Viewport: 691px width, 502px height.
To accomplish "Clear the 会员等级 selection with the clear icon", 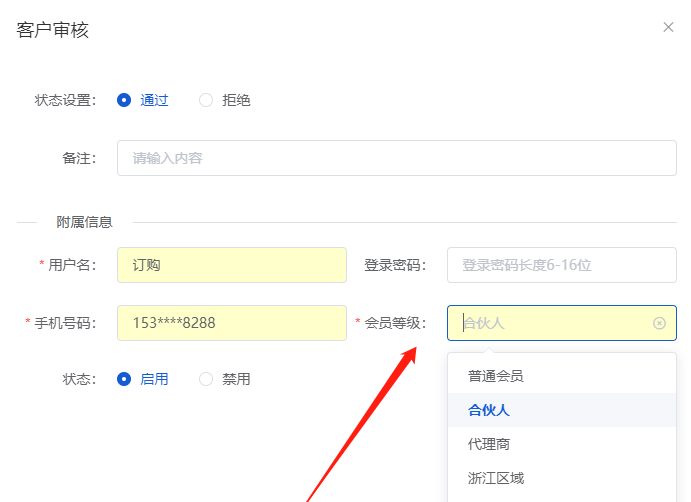I will click(x=659, y=323).
